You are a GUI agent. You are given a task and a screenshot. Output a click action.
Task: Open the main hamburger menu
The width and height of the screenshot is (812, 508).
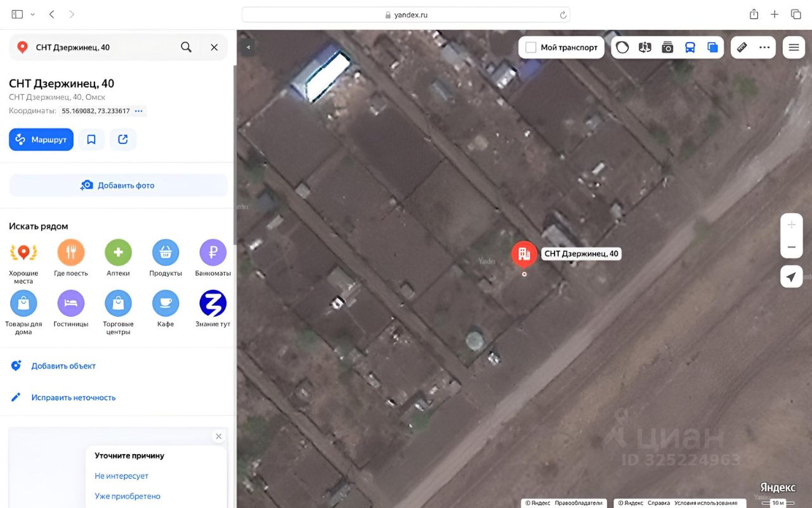(x=794, y=48)
